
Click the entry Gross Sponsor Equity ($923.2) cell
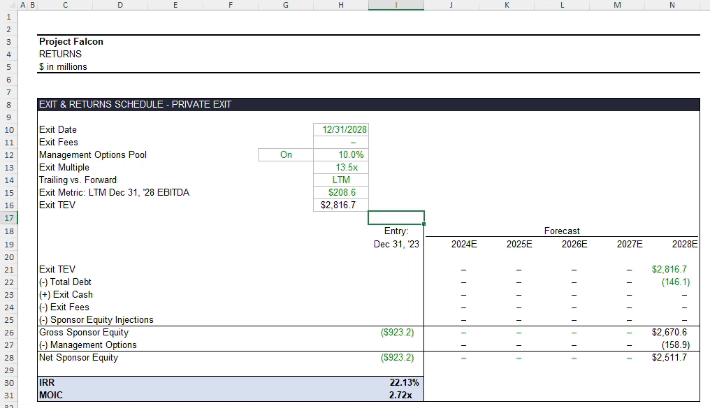click(x=396, y=332)
